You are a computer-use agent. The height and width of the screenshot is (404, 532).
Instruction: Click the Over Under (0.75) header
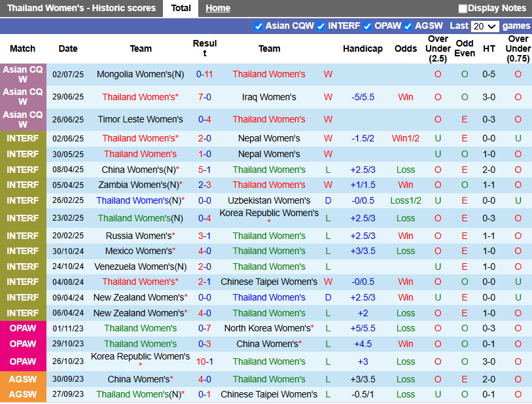[x=518, y=49]
